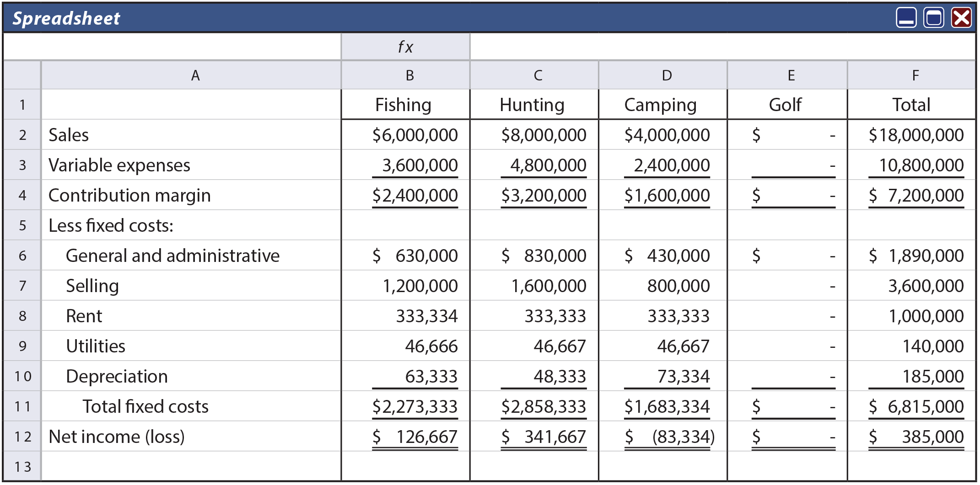The image size is (980, 485).
Task: Click the Total heading cell
Action: point(911,105)
